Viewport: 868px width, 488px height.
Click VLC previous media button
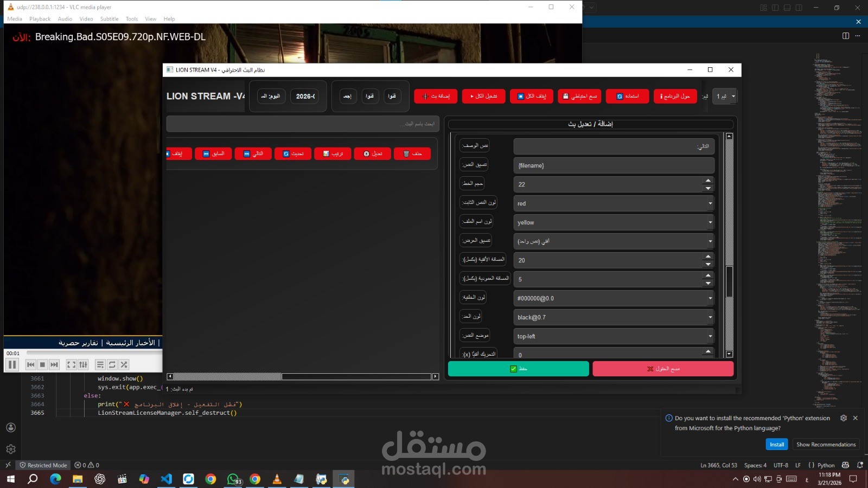(x=31, y=365)
